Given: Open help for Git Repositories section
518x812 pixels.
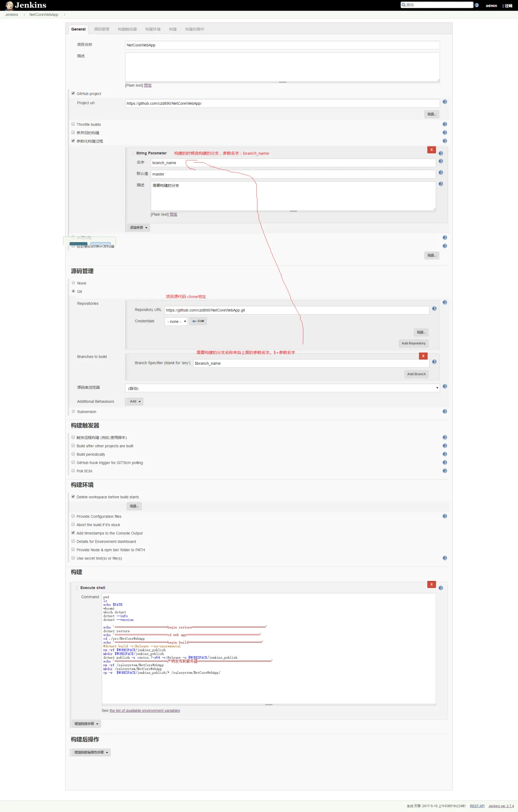Looking at the screenshot, I should click(x=445, y=303).
